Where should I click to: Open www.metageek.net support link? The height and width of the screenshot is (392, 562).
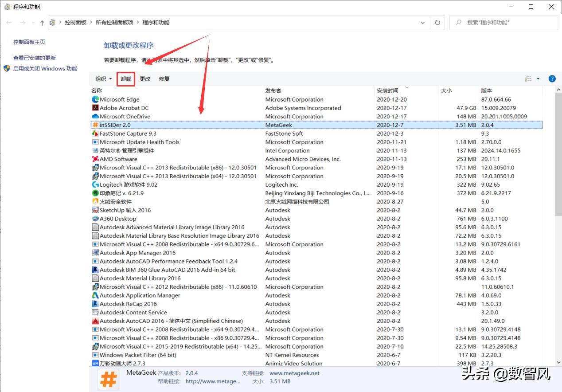click(x=294, y=373)
